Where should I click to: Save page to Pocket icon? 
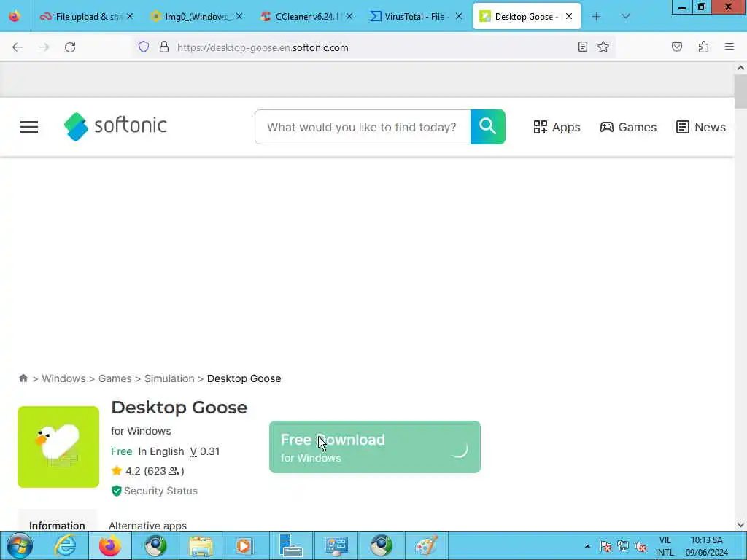pyautogui.click(x=677, y=47)
